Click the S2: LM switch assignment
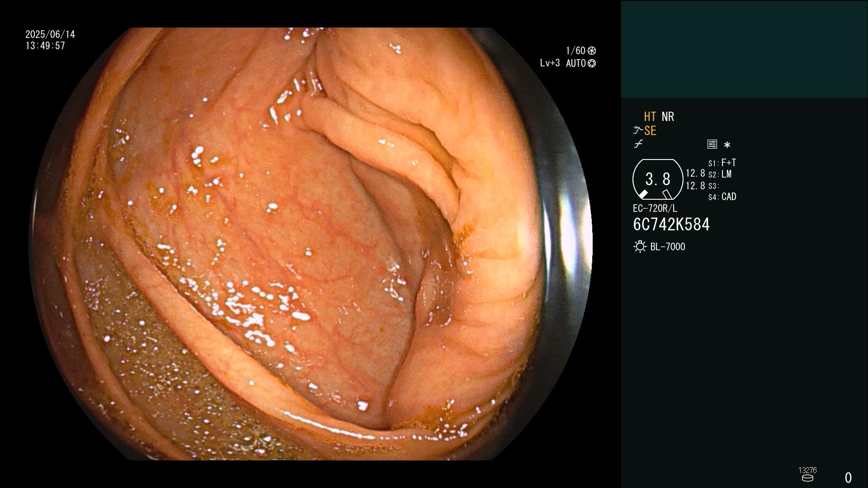868x488 pixels. tap(720, 174)
